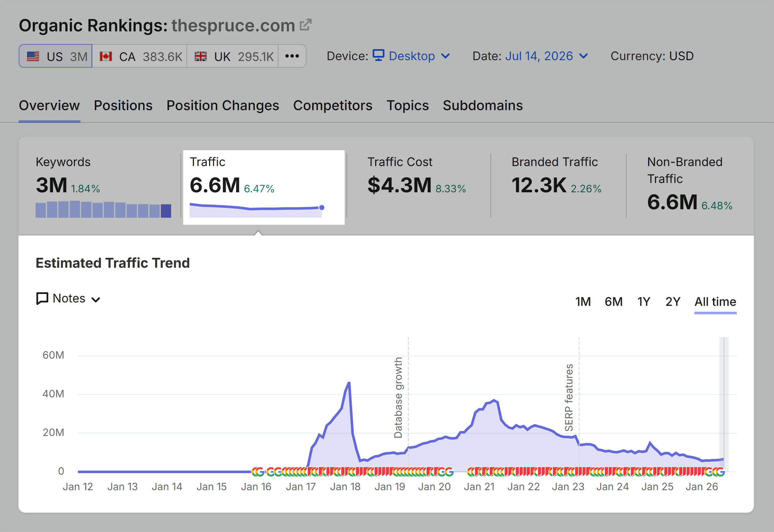Set chart range to 1Y

tap(644, 302)
